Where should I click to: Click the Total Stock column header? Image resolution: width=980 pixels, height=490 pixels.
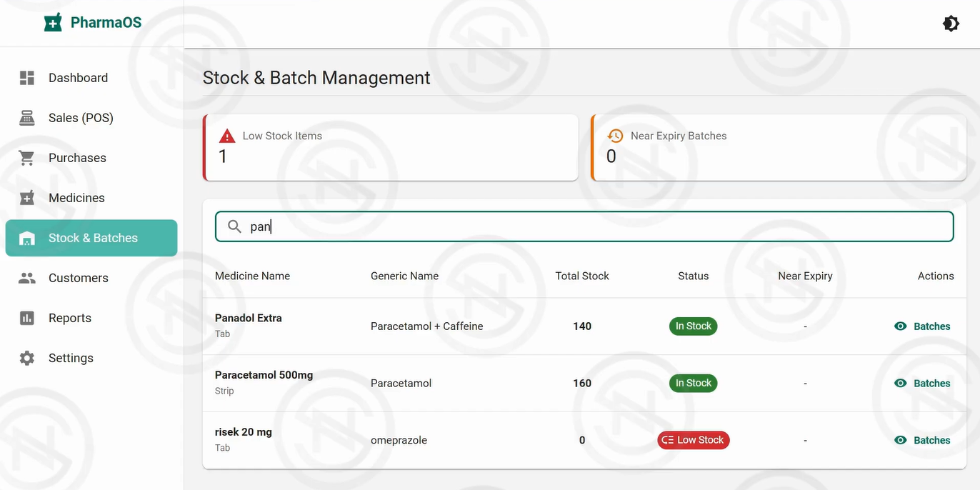pos(582,276)
